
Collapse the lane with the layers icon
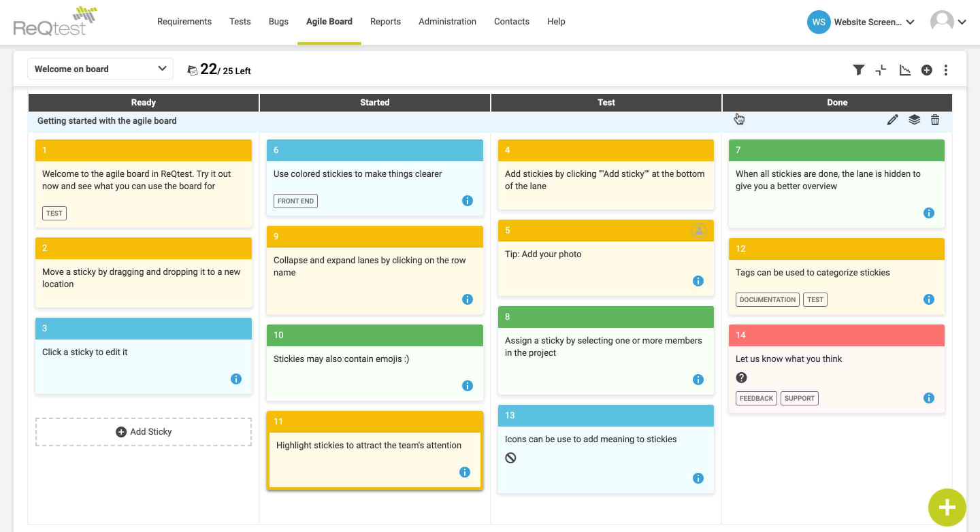(x=914, y=120)
